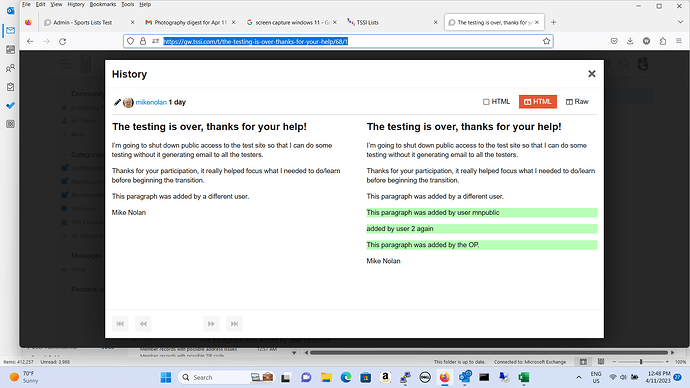The width and height of the screenshot is (690, 388).
Task: Open Firefox History menu
Action: pos(76,4)
